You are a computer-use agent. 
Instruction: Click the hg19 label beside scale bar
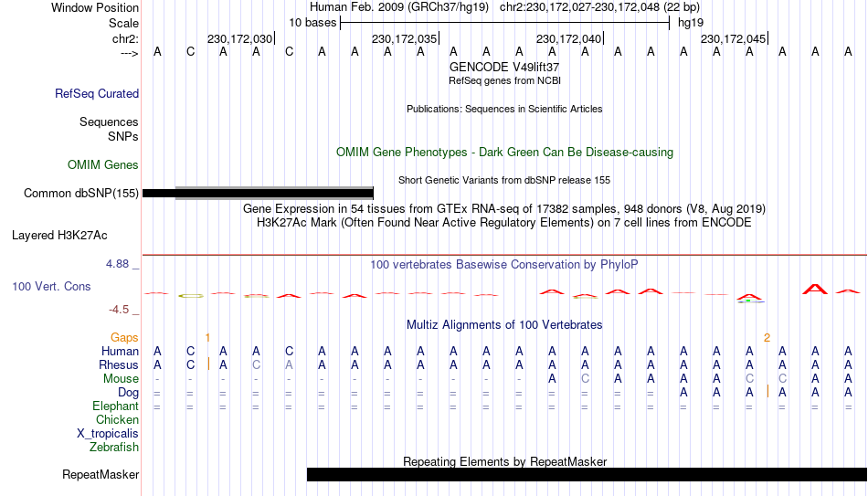coord(691,23)
